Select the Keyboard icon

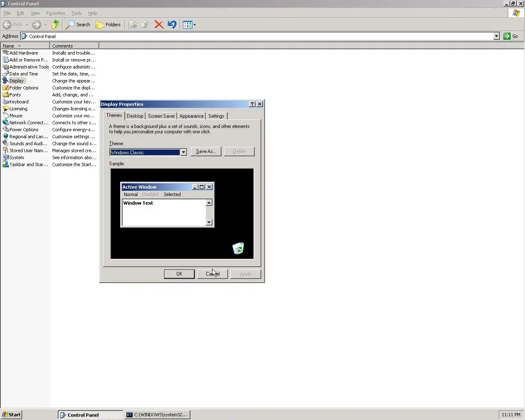pyautogui.click(x=6, y=102)
